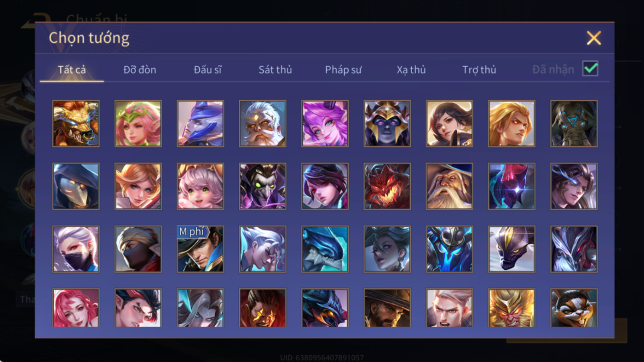Screen dimensions: 644x362
Task: Toggle the Đã nhận checkbox
Action: point(590,69)
